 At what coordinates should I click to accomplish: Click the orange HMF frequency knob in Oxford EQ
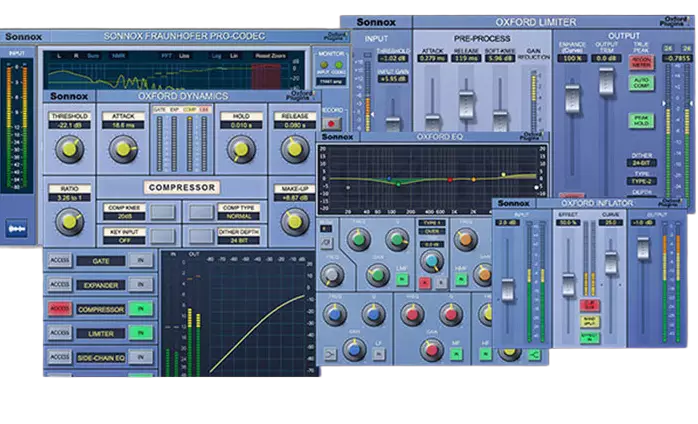point(465,240)
